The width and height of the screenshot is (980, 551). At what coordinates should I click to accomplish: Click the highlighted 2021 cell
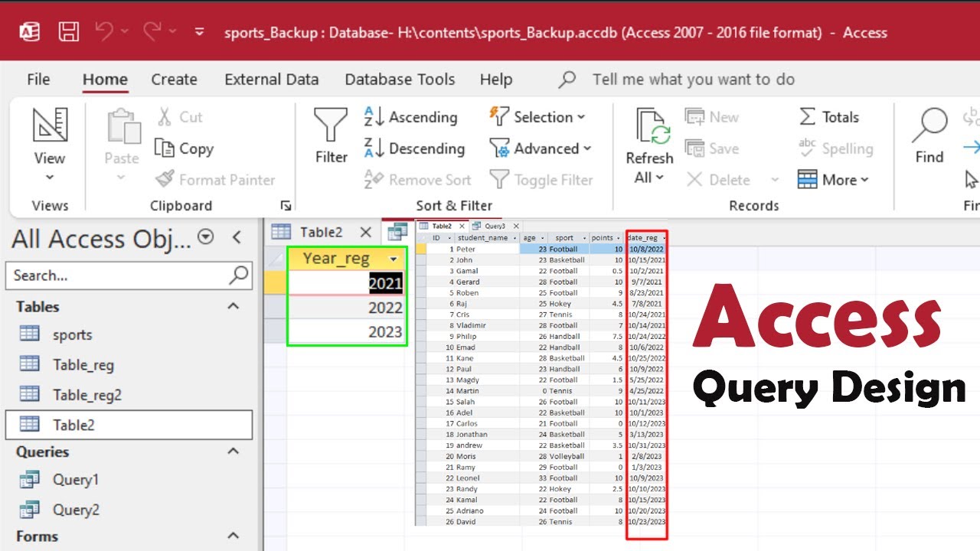pyautogui.click(x=346, y=283)
